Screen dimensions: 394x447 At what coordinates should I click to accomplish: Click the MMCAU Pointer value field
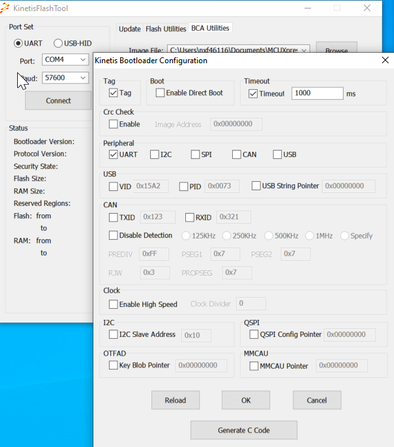pyautogui.click(x=342, y=366)
